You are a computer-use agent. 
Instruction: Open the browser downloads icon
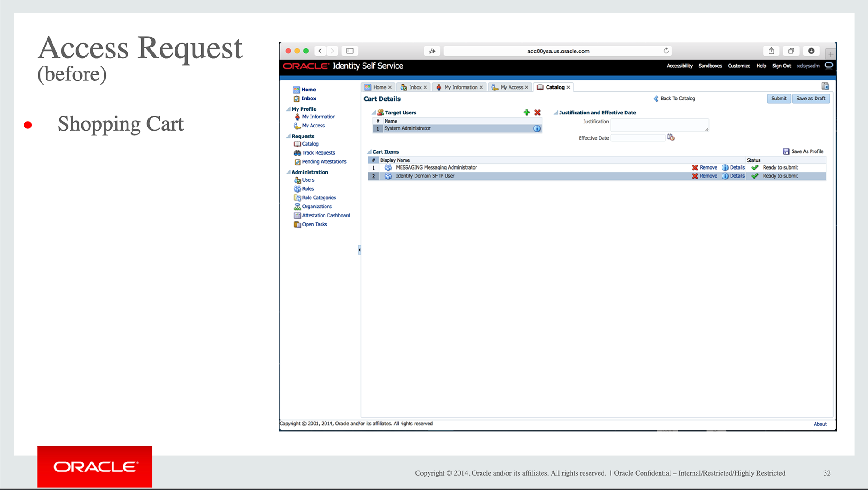[x=811, y=51]
